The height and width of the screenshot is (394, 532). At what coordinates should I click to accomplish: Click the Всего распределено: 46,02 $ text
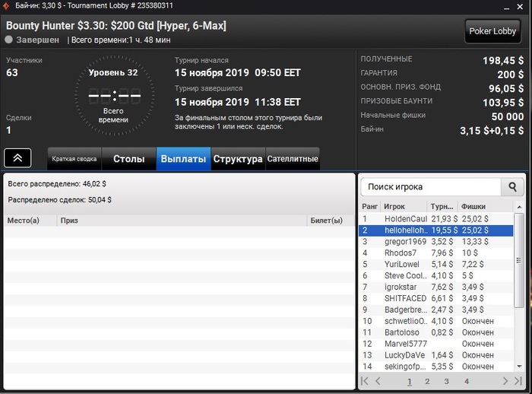coord(57,184)
